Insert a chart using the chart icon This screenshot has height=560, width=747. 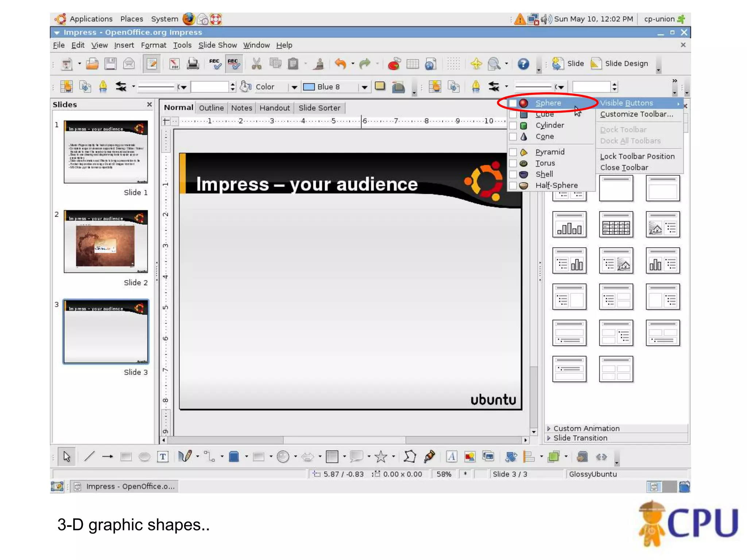click(x=394, y=64)
